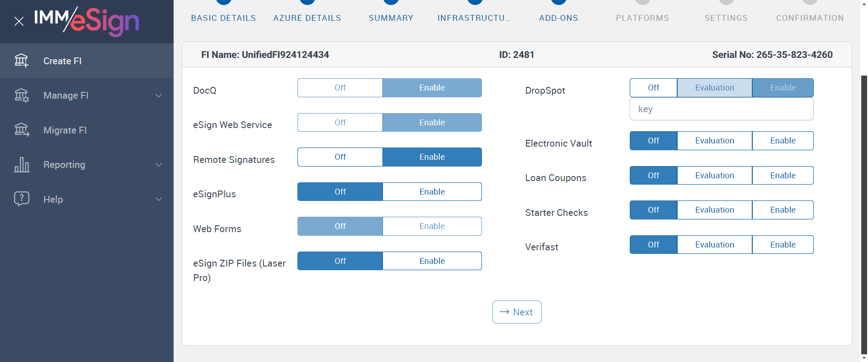Click the Manage FI bank gear icon
This screenshot has height=362, width=868.
coord(21,95)
